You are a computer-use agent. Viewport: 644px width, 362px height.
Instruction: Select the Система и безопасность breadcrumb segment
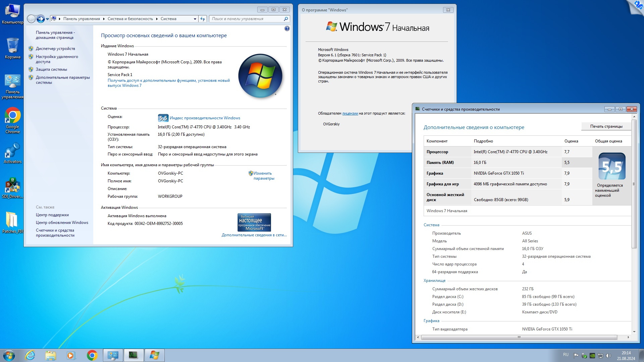[x=130, y=19]
